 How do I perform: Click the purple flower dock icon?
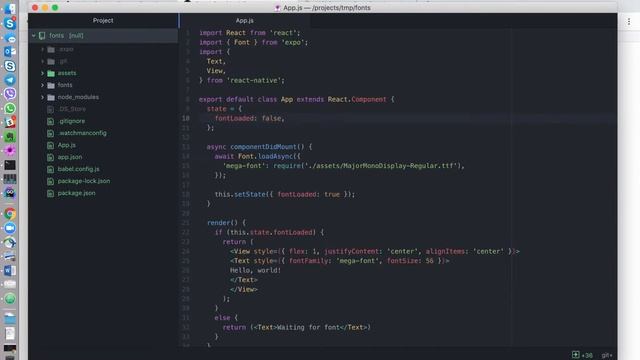tap(10, 151)
